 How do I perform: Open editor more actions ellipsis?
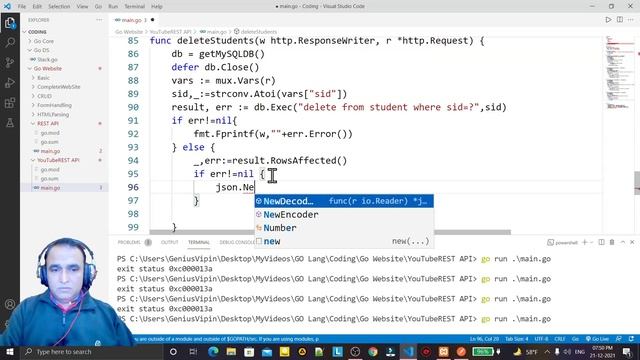[x=631, y=20]
